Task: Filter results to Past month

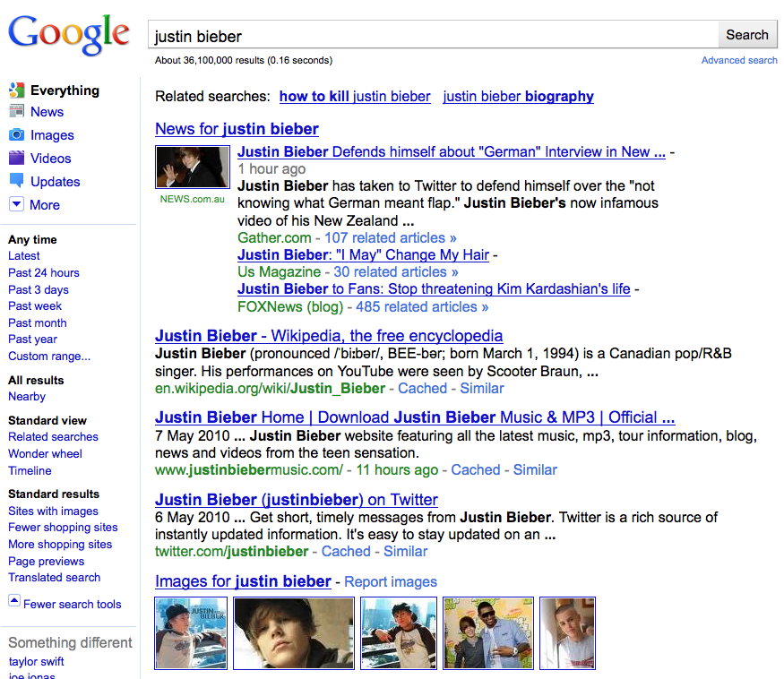Action: point(37,323)
